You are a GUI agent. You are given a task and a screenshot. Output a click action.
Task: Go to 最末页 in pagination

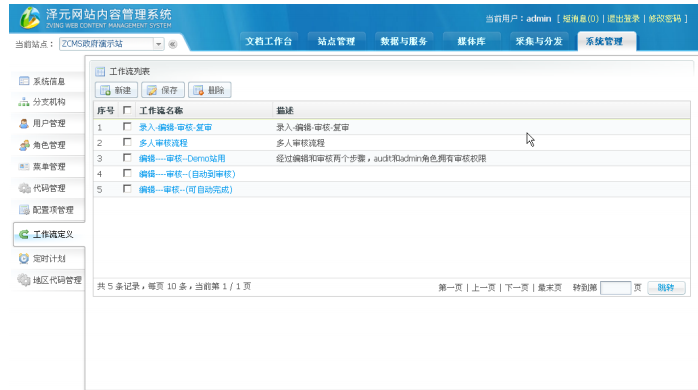[550, 288]
